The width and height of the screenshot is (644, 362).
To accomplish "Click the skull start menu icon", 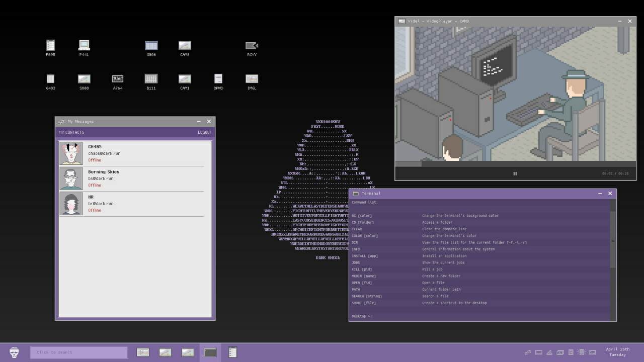I will point(14,352).
